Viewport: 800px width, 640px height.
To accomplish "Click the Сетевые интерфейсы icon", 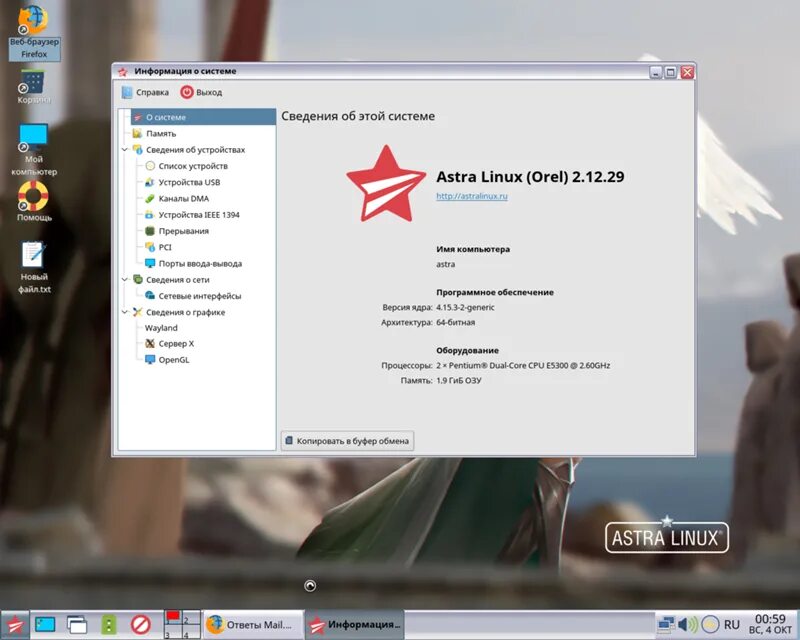I will 150,296.
